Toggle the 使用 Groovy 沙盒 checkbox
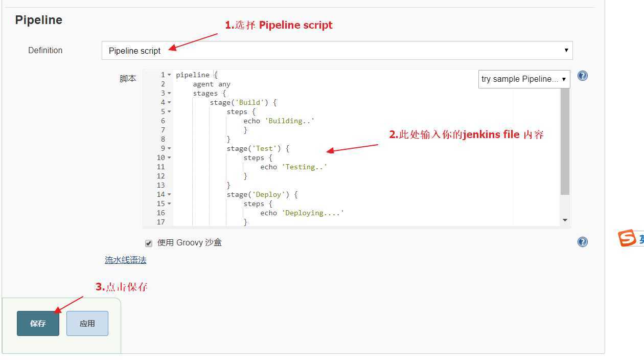This screenshot has width=644, height=360. tap(149, 243)
